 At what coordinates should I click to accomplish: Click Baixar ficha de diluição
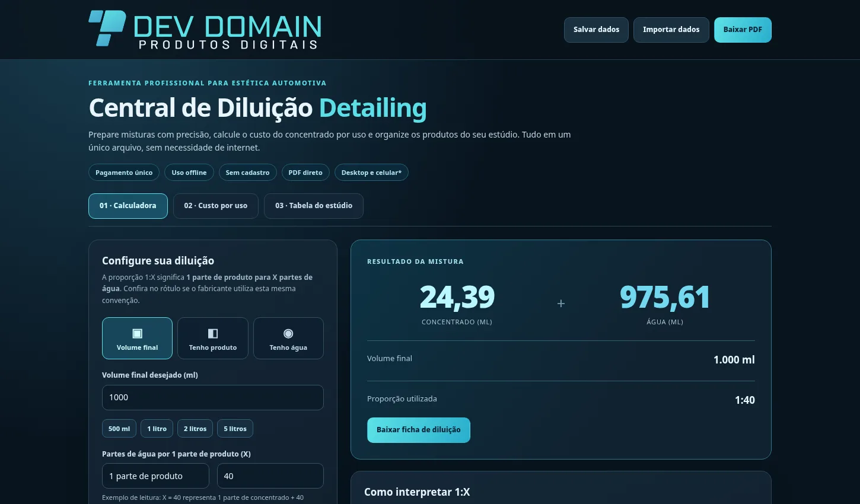[419, 430]
